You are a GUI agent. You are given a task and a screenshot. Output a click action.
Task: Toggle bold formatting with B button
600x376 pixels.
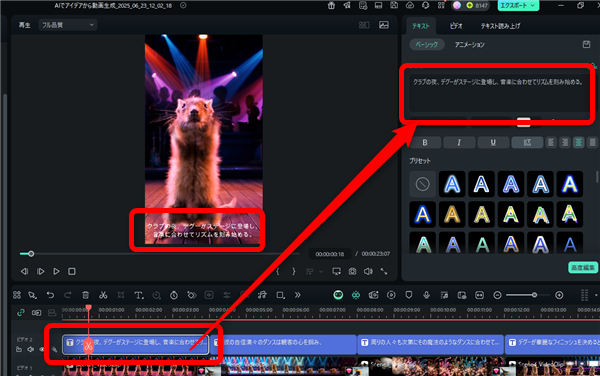425,143
